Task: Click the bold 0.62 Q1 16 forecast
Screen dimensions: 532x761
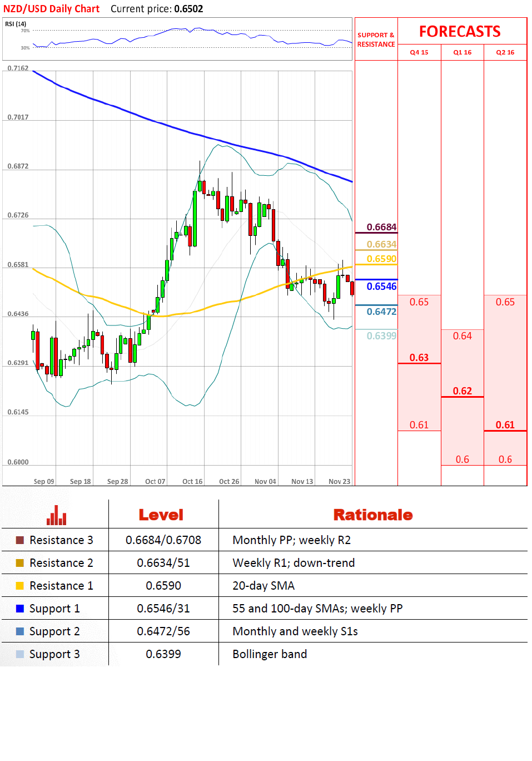Action: click(462, 391)
